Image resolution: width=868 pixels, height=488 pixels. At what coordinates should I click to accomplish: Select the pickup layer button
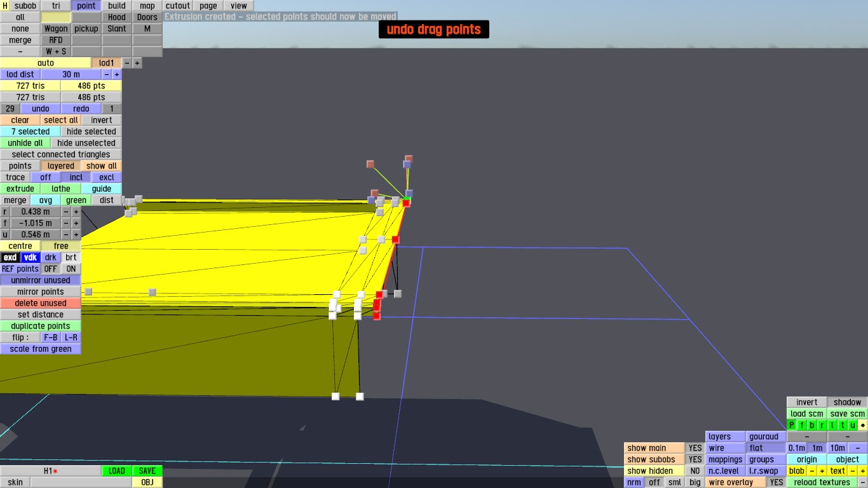86,29
